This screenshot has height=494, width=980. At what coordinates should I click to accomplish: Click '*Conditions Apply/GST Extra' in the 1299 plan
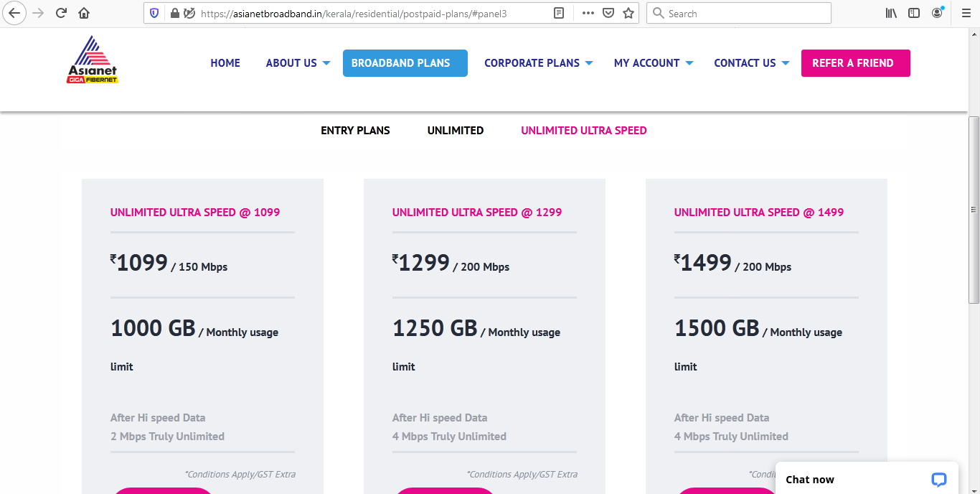point(522,474)
